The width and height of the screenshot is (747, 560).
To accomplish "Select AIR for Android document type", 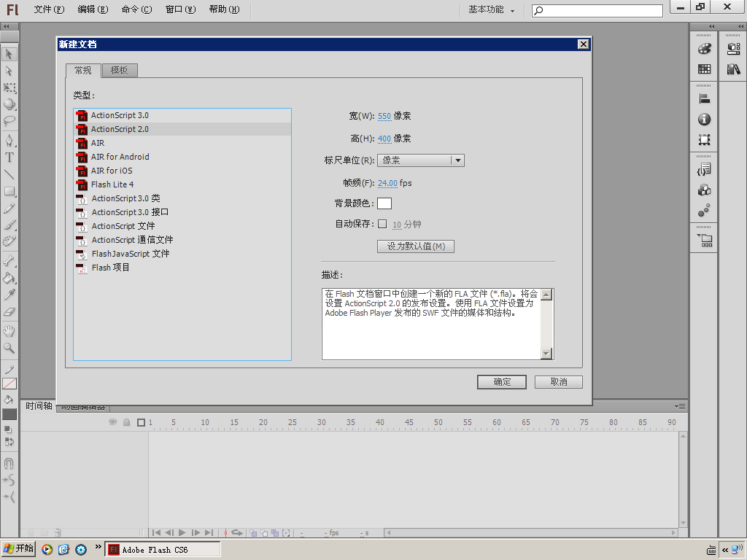I will pos(182,157).
